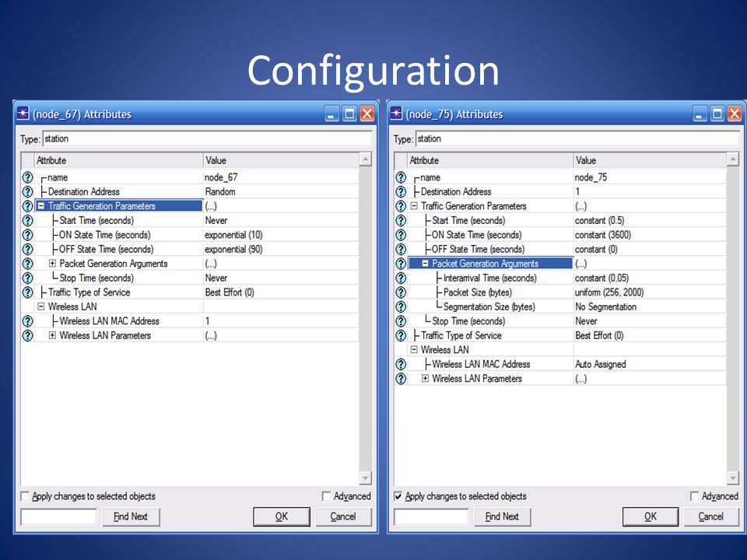Click help icon for node_67 Traffic Type of Service

pos(28,292)
